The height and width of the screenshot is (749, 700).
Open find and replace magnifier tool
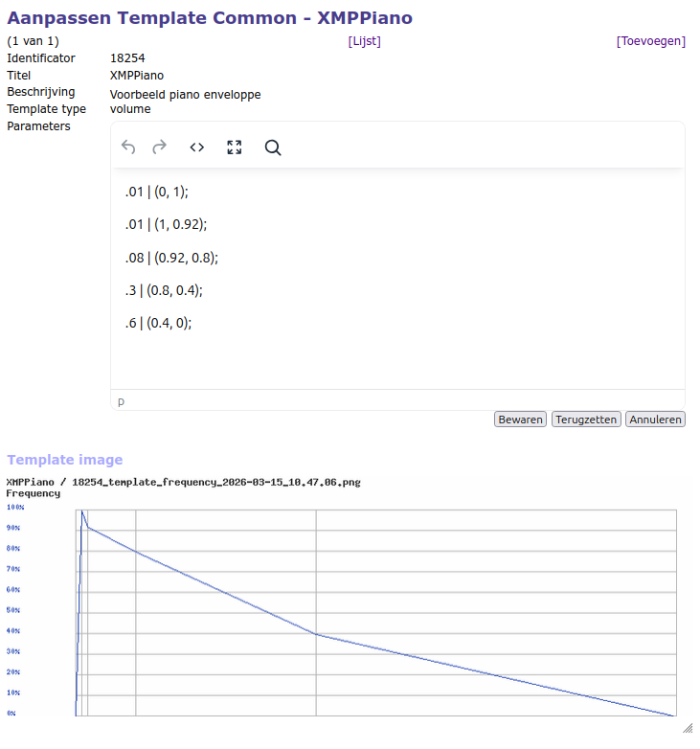273,148
